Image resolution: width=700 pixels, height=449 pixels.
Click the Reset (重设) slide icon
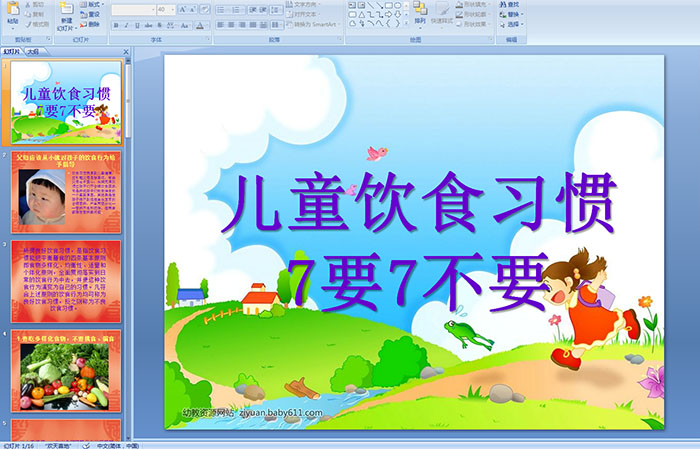tap(84, 14)
